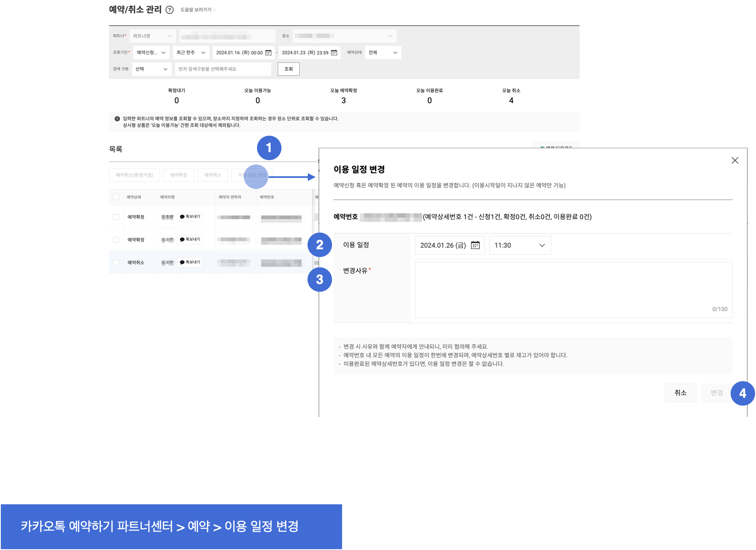
Task: Open the end date calendar picker
Action: (x=334, y=53)
